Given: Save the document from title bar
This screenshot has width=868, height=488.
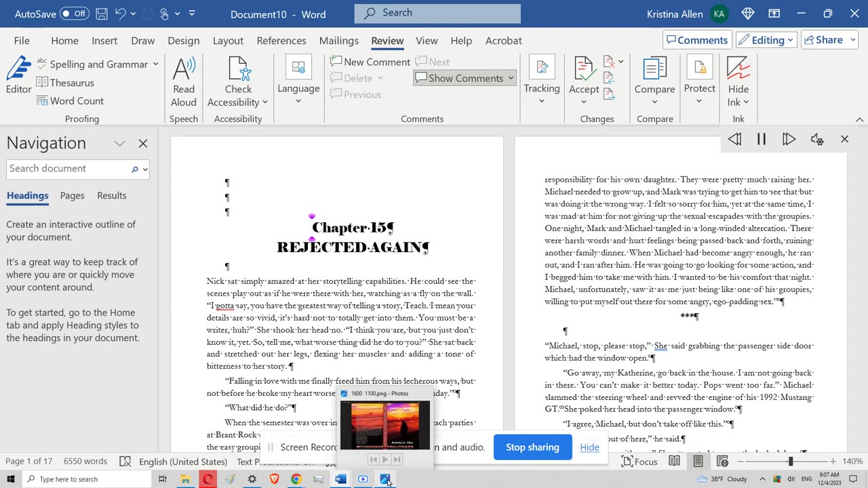Looking at the screenshot, I should tap(101, 14).
